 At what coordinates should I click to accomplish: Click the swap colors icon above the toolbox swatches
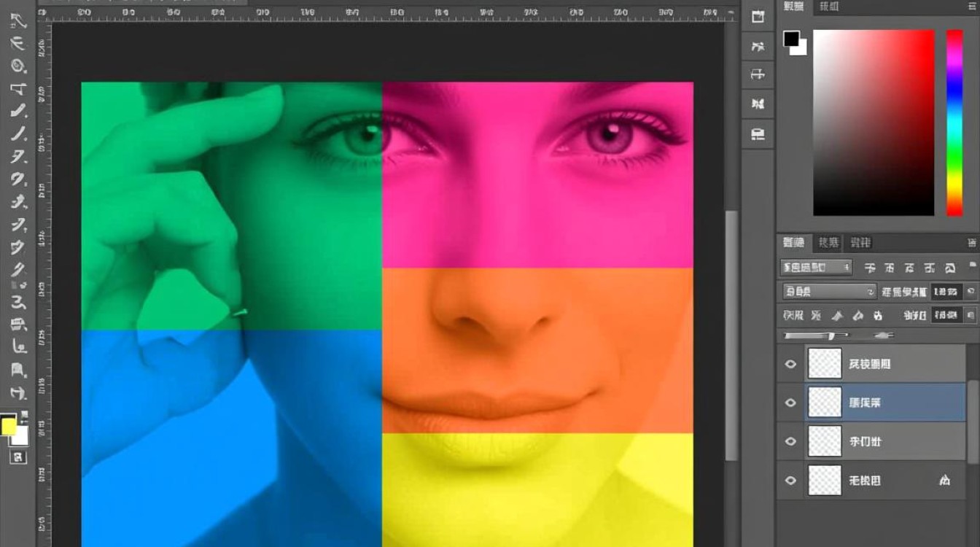pyautogui.click(x=26, y=415)
